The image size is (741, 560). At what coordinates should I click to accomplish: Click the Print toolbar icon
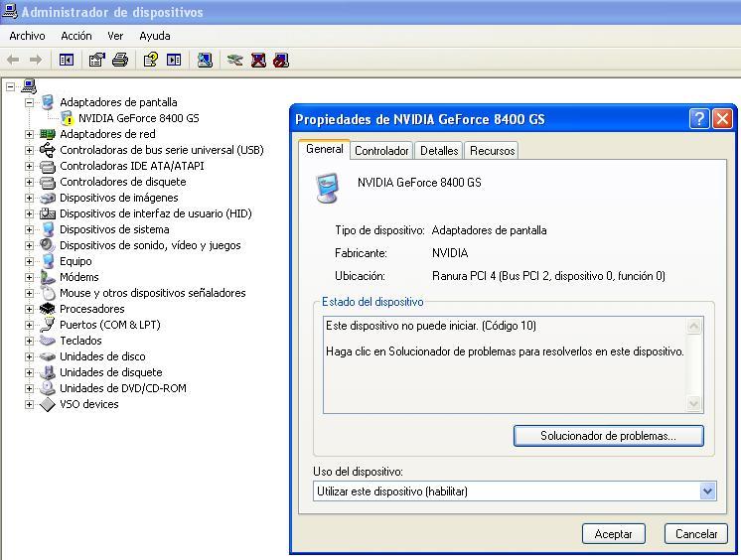tap(120, 60)
